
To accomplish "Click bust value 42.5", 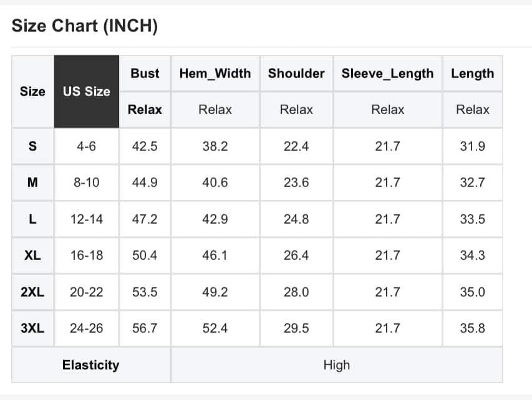I will coord(145,146).
